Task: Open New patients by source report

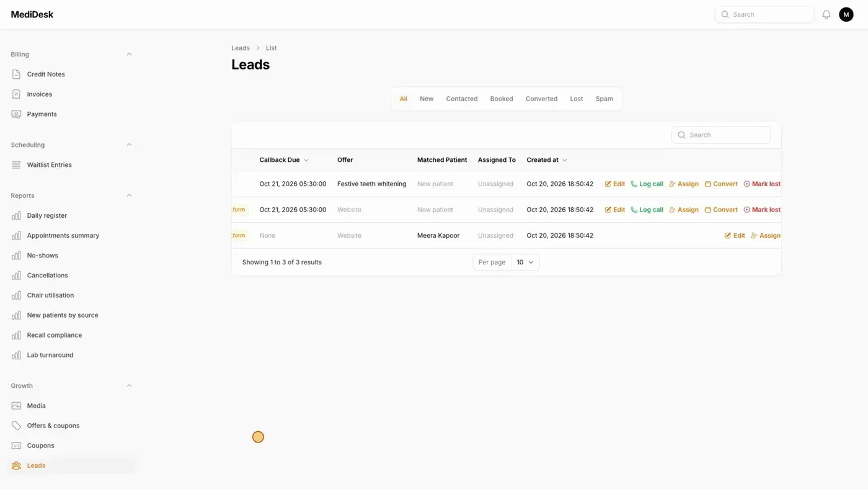Action: [63, 315]
